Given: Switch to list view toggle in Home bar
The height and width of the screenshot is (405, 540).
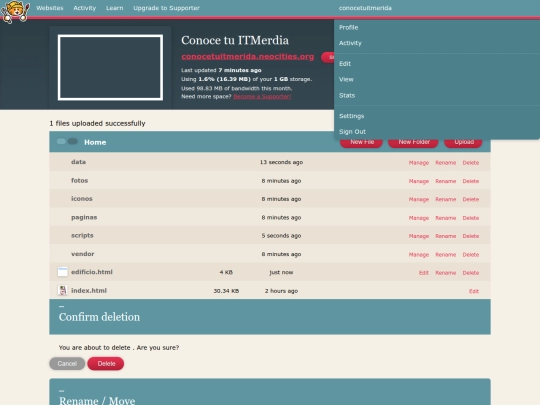Looking at the screenshot, I should [73, 141].
